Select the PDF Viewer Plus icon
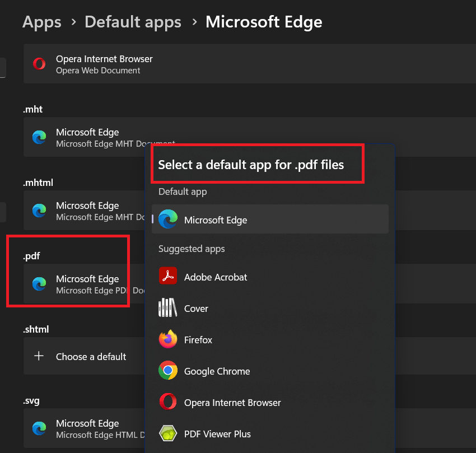The height and width of the screenshot is (453, 476). point(168,433)
